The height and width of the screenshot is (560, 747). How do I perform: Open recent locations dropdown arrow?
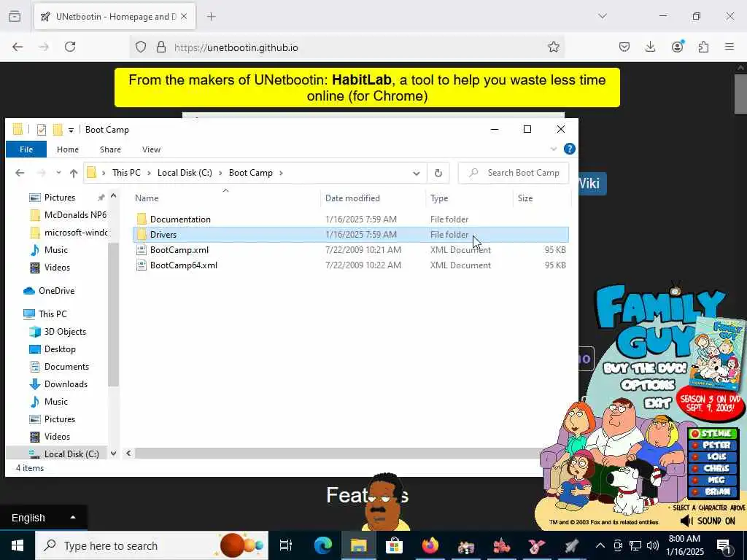coord(58,173)
